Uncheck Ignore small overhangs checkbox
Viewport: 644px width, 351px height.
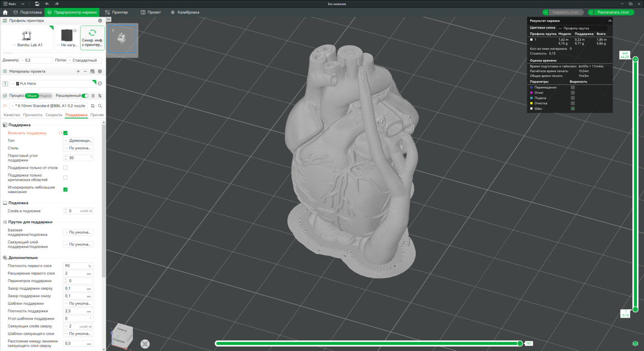point(65,190)
